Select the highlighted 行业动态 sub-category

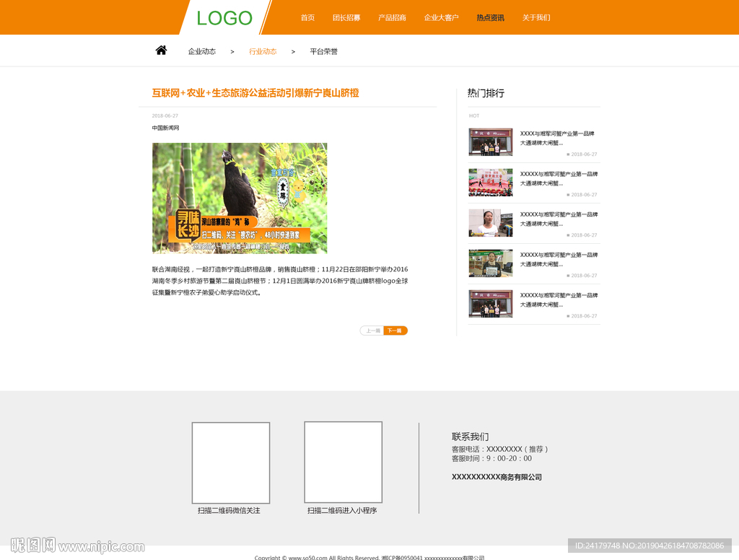263,51
